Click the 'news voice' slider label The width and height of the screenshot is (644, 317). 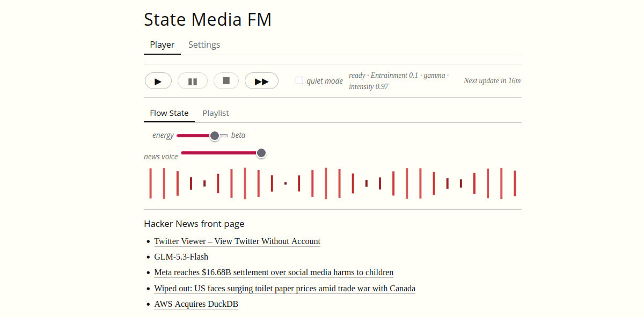161,157
